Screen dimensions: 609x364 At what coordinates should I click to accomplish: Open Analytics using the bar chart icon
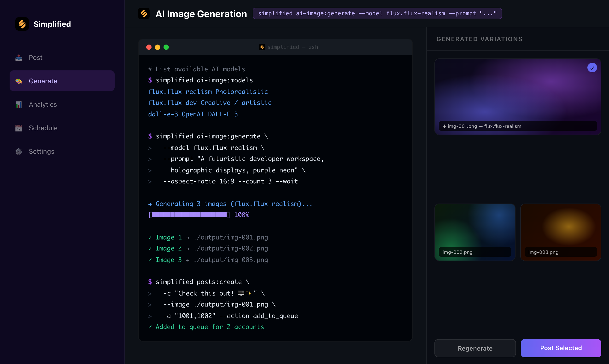[x=19, y=104]
